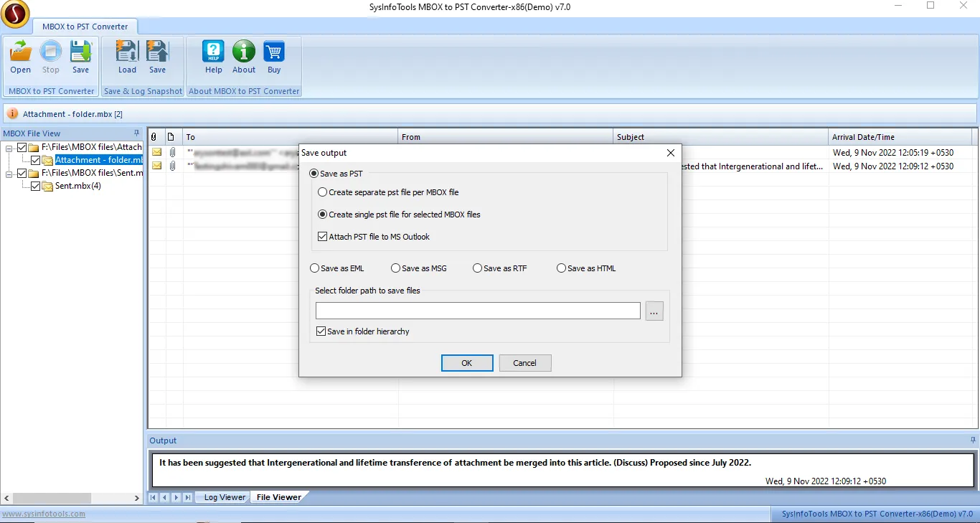This screenshot has height=523, width=980.
Task: Click the envelope icon of the 12:09:12 email
Action: 156,166
